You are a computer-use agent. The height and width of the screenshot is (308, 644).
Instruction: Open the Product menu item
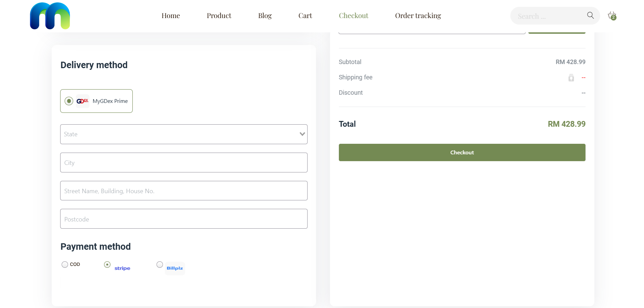(x=219, y=16)
